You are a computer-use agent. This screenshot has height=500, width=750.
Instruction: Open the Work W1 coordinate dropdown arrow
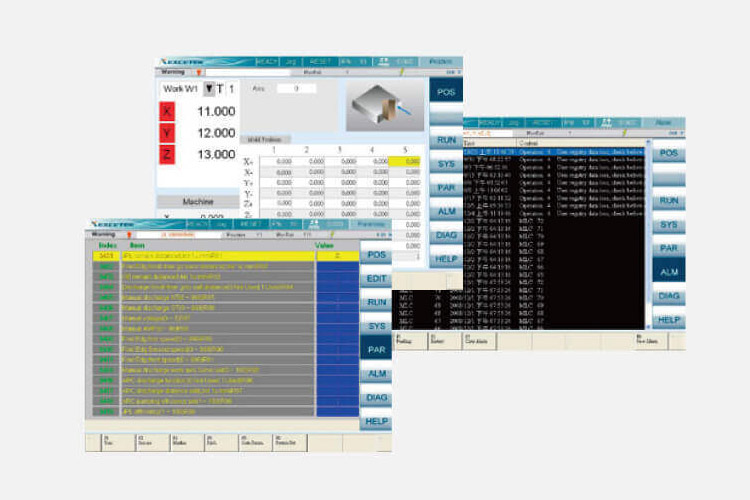208,89
